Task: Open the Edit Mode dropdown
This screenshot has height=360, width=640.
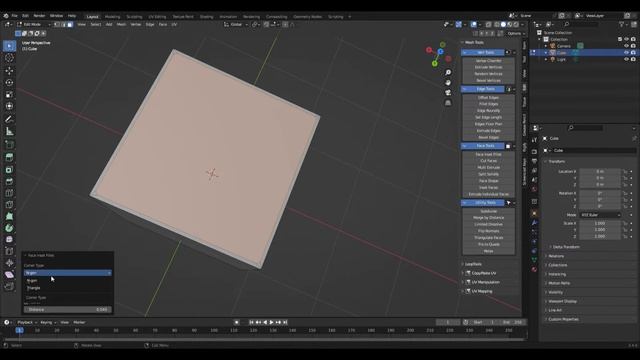Action: [34, 24]
